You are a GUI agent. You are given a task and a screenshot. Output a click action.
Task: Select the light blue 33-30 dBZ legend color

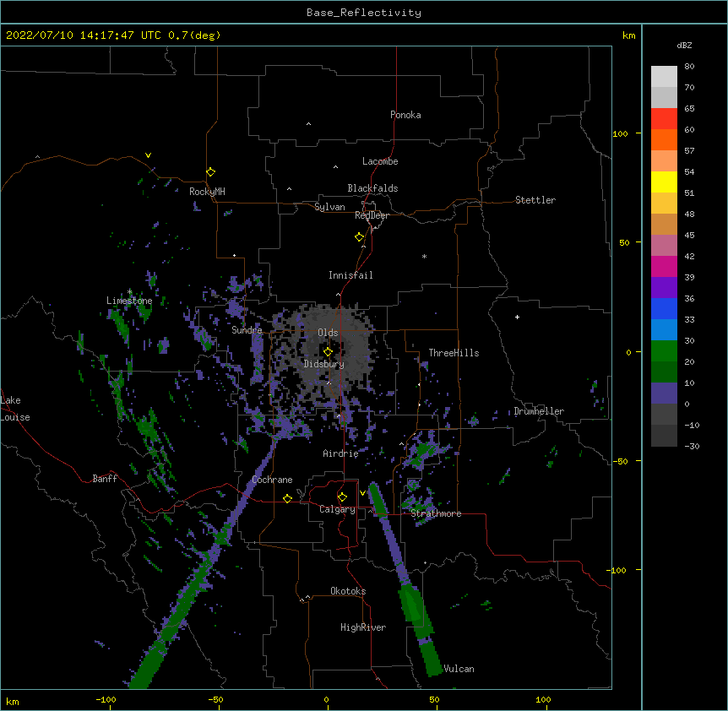[664, 329]
